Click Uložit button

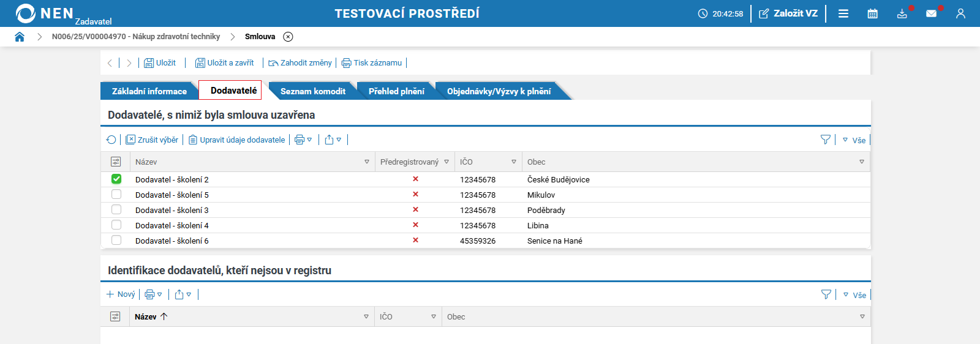point(160,63)
